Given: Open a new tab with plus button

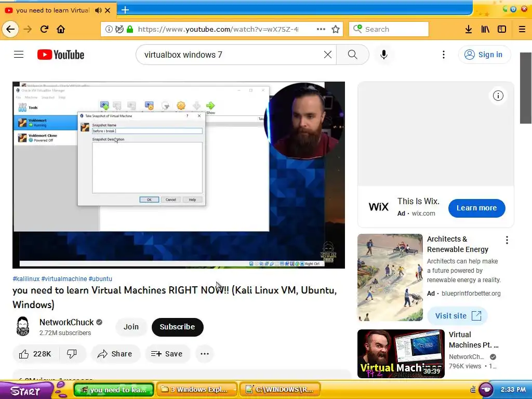Looking at the screenshot, I should 125,10.
